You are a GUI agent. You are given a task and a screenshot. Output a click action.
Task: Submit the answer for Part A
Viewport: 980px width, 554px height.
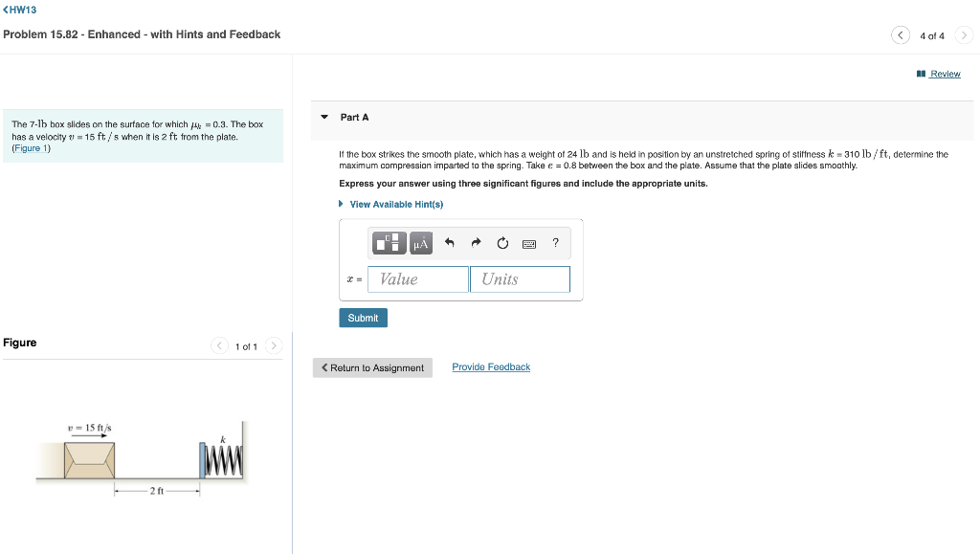363,318
